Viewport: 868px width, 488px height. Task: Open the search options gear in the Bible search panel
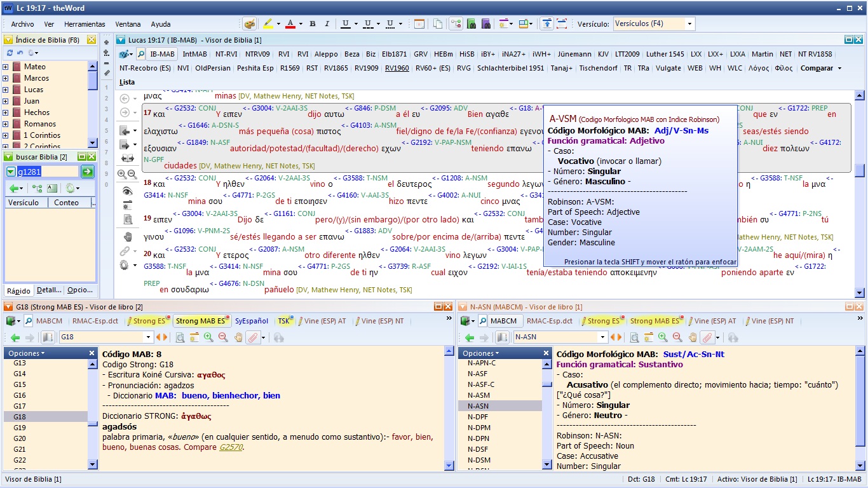69,188
